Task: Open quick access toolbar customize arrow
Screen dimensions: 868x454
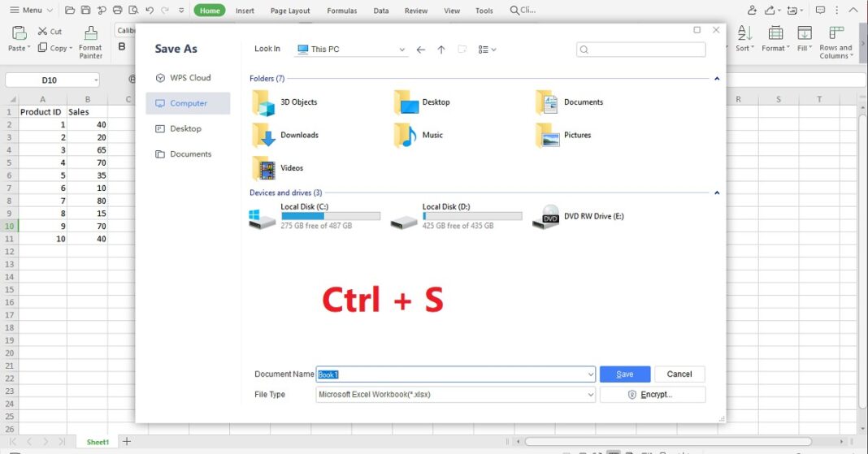Action: pyautogui.click(x=181, y=10)
